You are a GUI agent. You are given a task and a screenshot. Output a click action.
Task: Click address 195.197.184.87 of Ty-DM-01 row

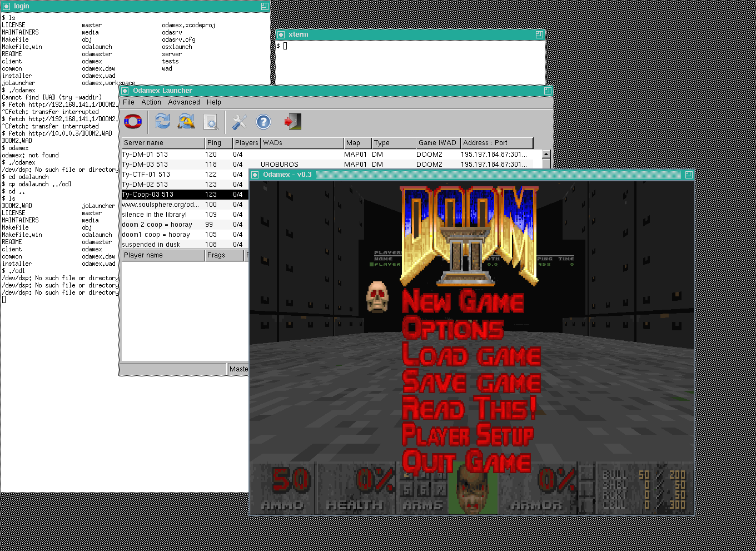tap(494, 155)
